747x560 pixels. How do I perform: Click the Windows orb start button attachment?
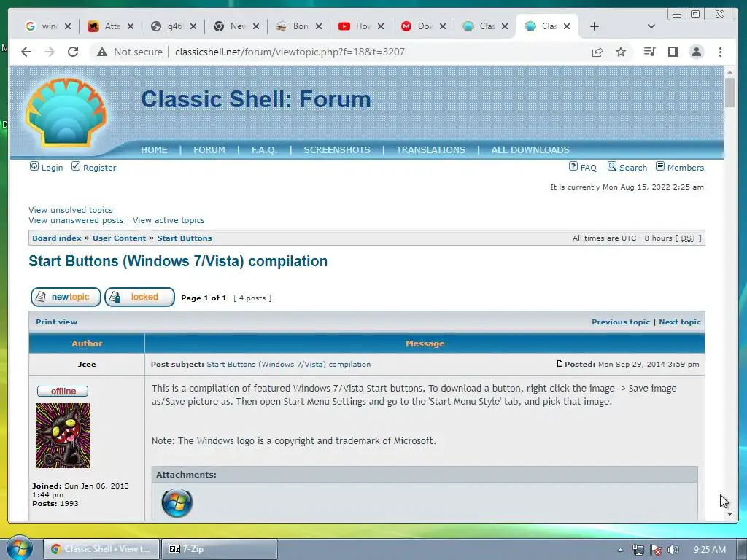point(177,503)
